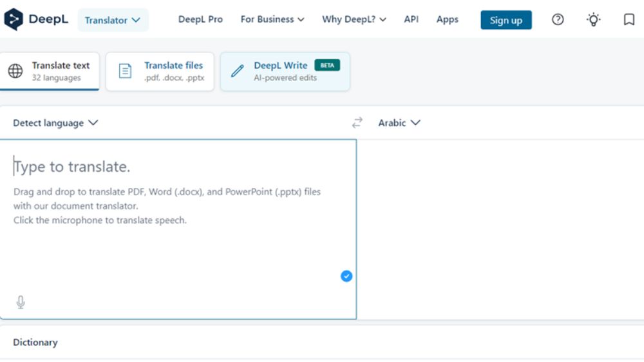Switch to the Translate files tab

[160, 71]
